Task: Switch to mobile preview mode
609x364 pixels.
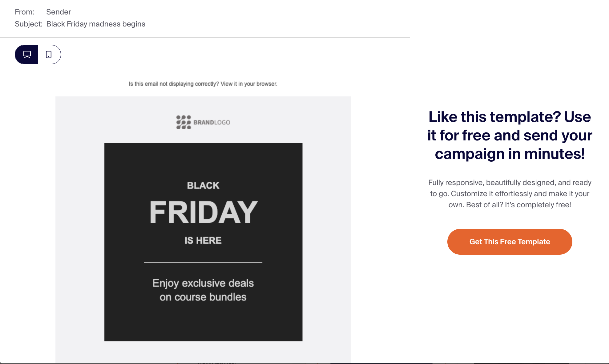Action: click(49, 55)
